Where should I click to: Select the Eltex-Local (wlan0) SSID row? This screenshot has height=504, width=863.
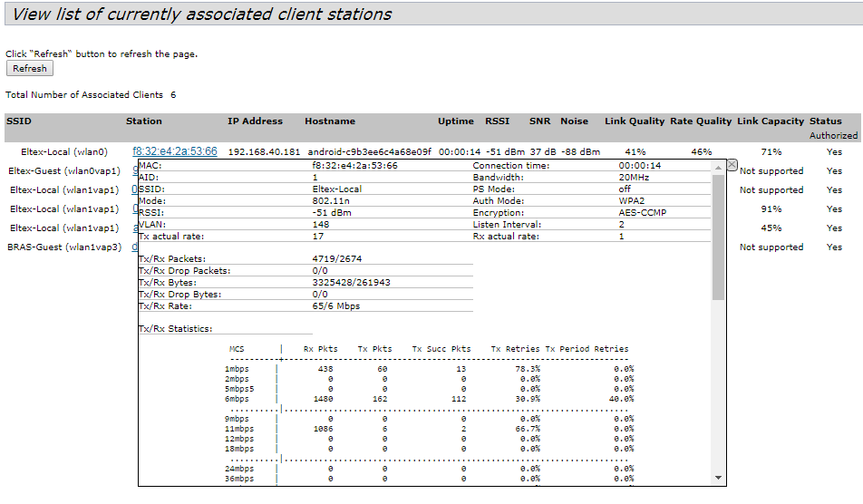tap(64, 152)
